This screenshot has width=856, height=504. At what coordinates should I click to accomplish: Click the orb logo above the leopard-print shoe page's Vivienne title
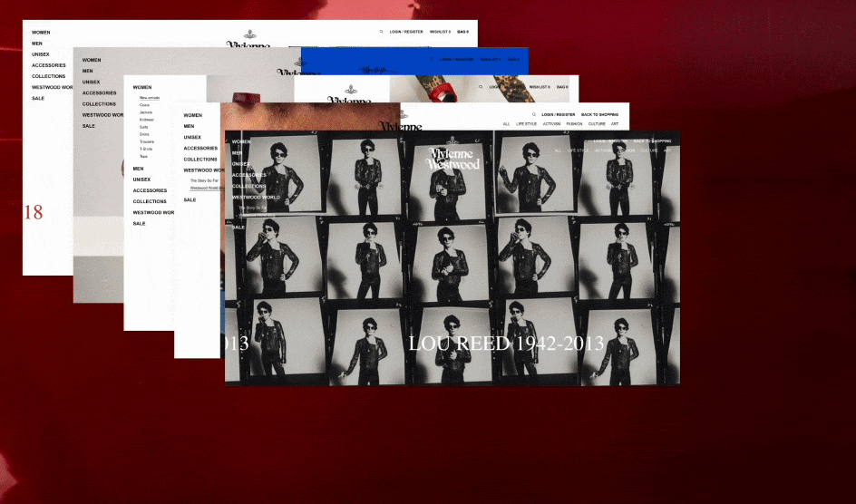pyautogui.click(x=350, y=90)
